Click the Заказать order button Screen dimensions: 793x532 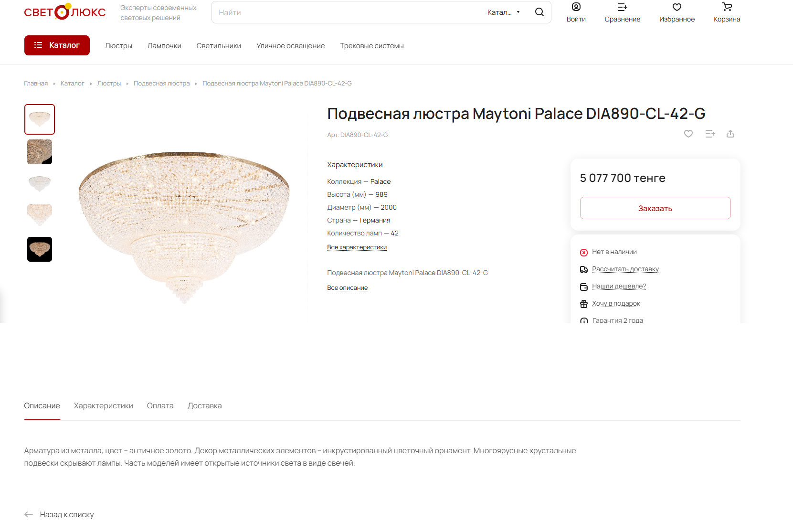pos(655,208)
